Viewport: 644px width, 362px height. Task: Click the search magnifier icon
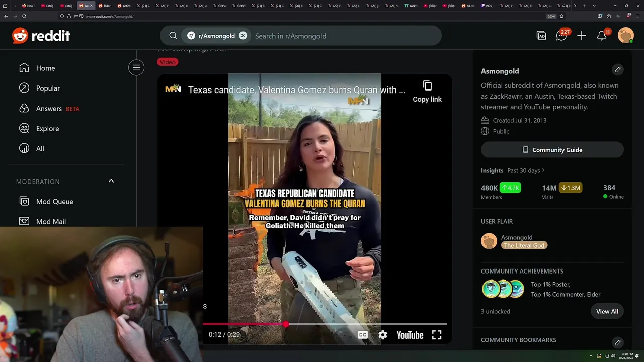173,36
